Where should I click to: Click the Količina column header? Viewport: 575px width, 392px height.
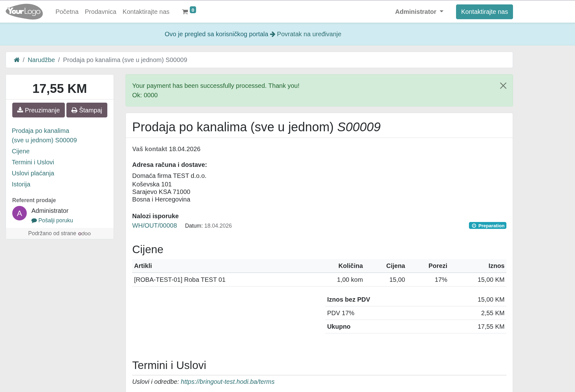[x=351, y=266]
